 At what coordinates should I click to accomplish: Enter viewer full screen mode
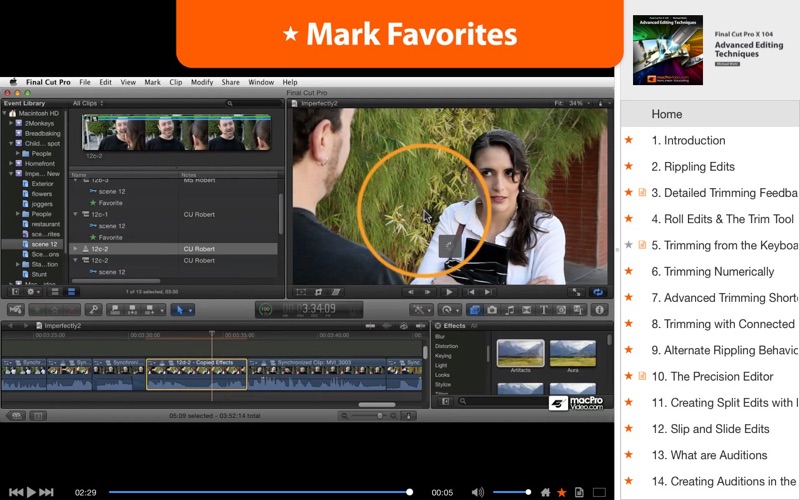coord(576,292)
